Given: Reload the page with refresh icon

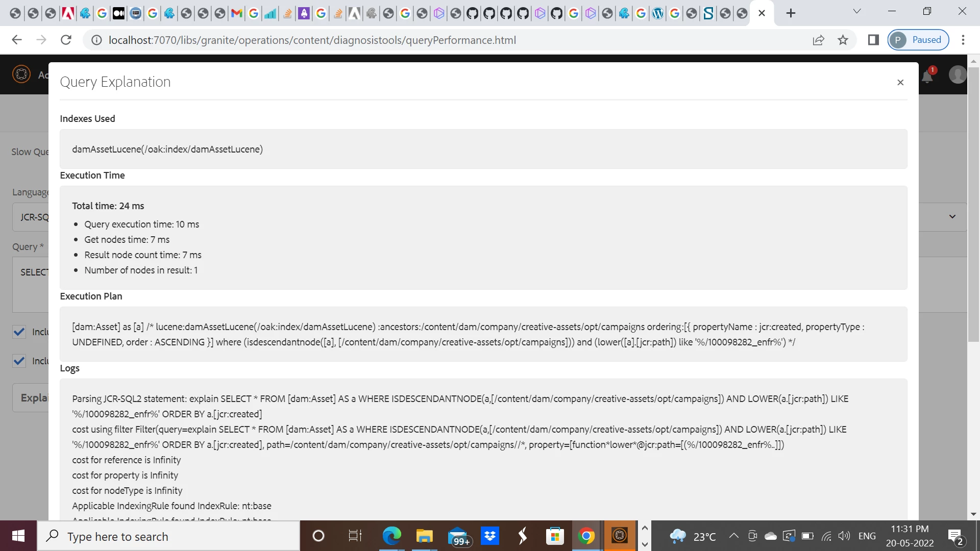Looking at the screenshot, I should click(x=66, y=40).
